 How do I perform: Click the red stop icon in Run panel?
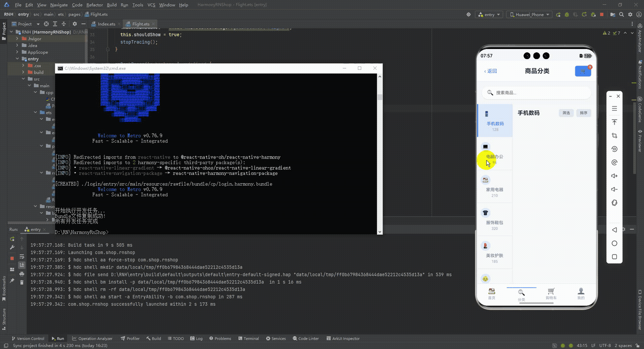click(x=12, y=258)
